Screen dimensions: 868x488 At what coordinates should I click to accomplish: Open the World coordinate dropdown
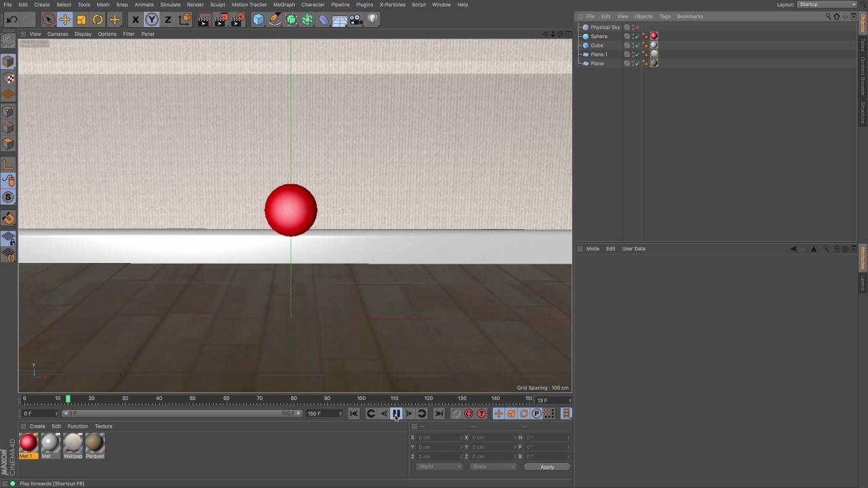[439, 466]
